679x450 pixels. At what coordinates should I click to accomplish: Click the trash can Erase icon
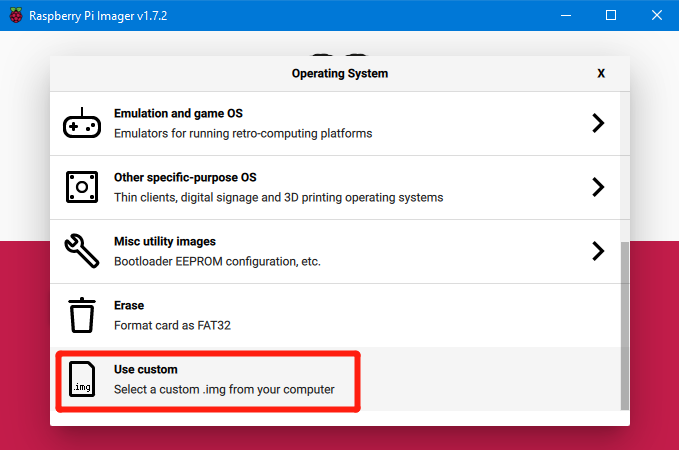pos(82,315)
